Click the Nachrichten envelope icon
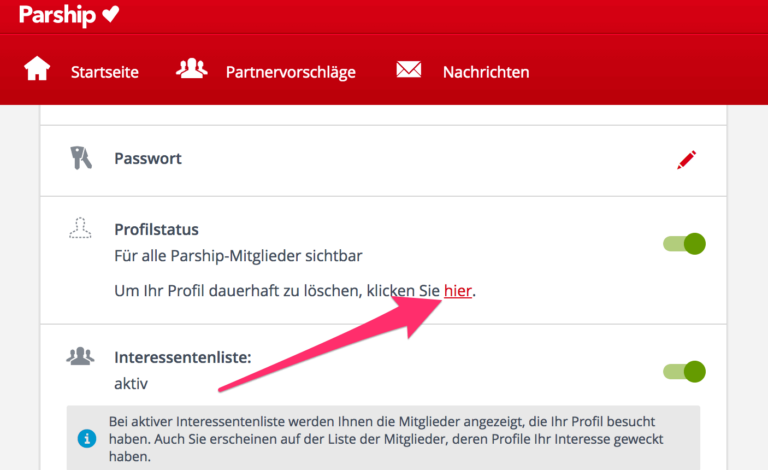 coord(408,70)
